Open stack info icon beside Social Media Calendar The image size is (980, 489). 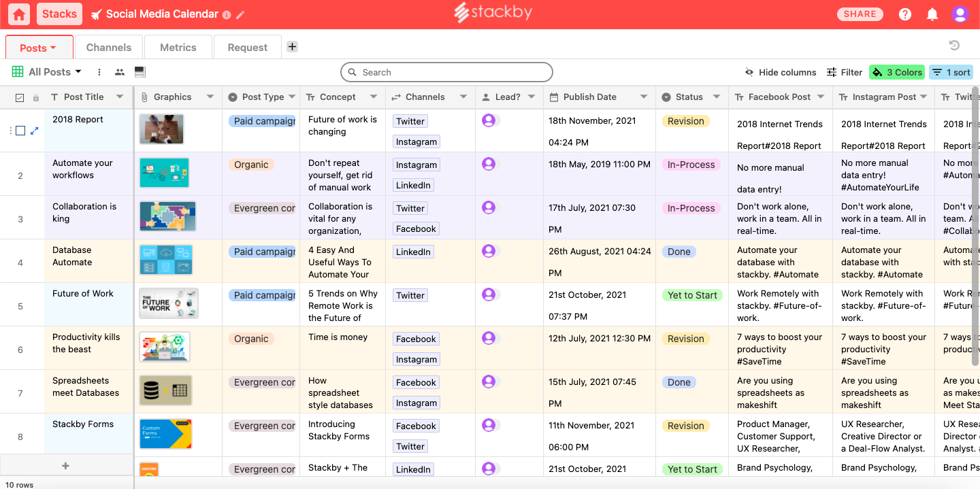(x=227, y=15)
